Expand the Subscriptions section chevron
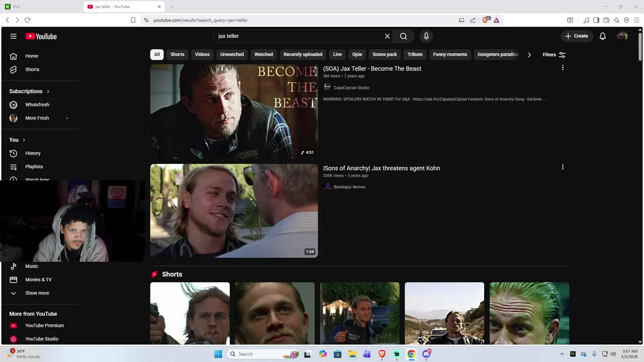Screen dimensions: 644x362 click(48, 92)
